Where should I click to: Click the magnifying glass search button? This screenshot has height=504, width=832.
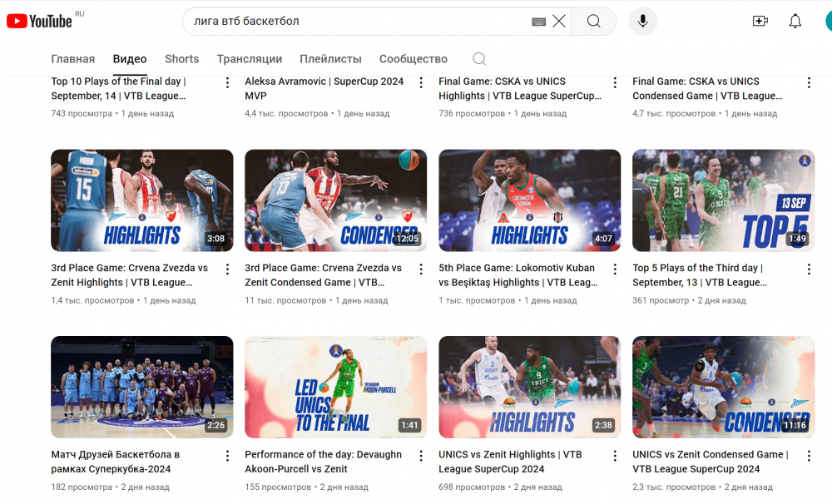tap(593, 22)
